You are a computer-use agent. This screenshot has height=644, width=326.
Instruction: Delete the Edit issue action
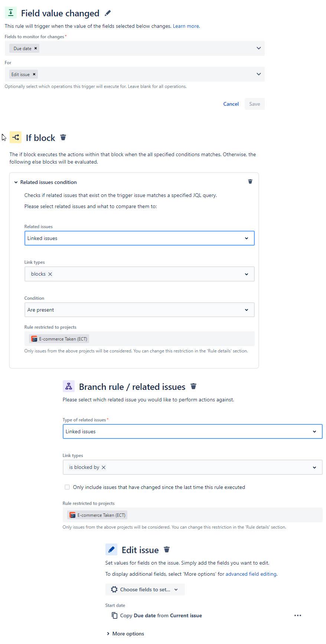tap(167, 549)
